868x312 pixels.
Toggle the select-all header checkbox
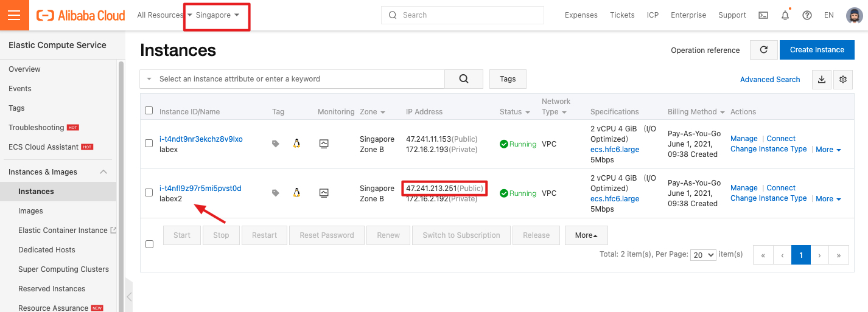(x=149, y=111)
